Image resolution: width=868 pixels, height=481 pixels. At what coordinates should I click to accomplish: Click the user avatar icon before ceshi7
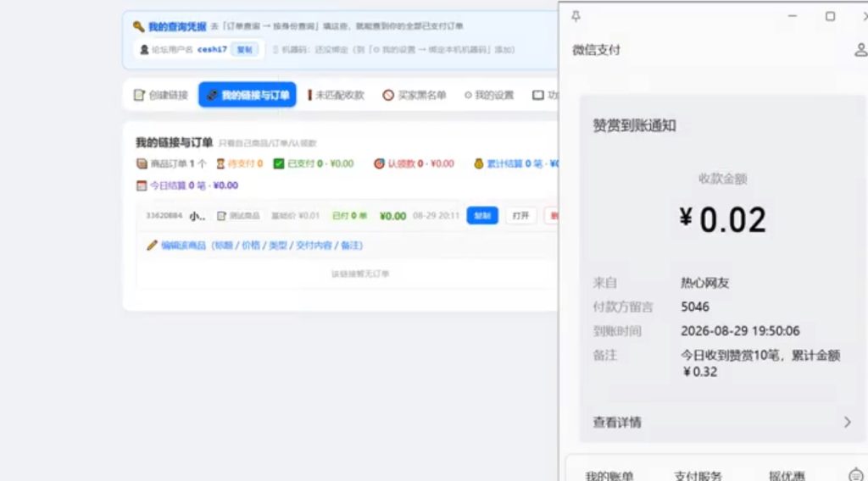tap(144, 50)
